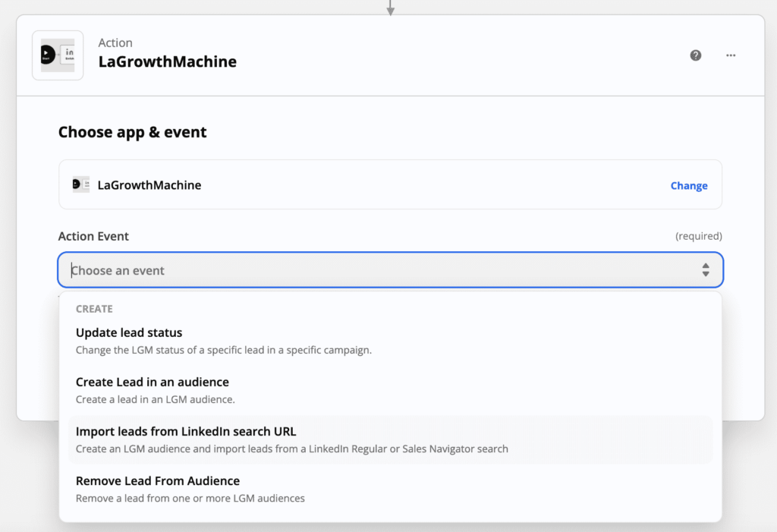This screenshot has height=532, width=777.
Task: Click the 'LaGrowthMachine' step title in the header
Action: [167, 62]
